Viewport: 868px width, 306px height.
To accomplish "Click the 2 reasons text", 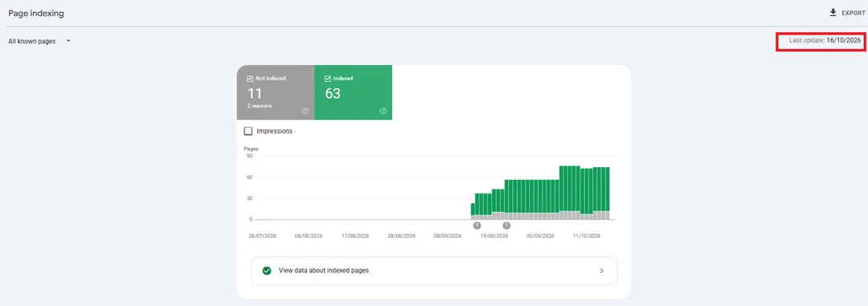I will click(x=259, y=106).
